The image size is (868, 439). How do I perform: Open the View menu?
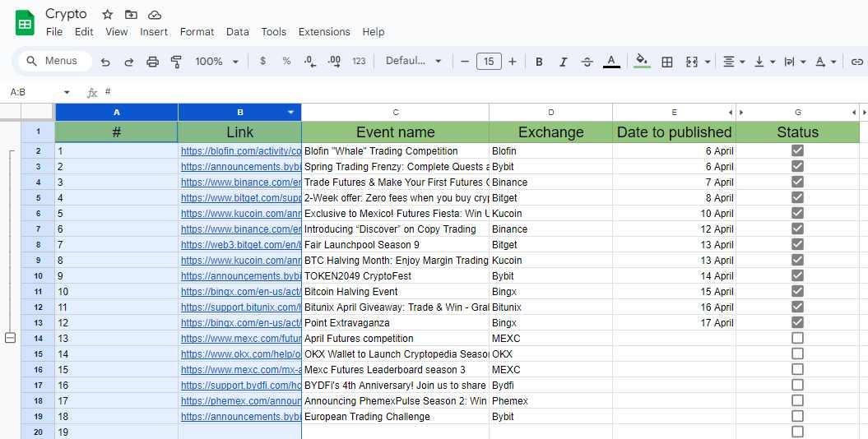(x=117, y=31)
